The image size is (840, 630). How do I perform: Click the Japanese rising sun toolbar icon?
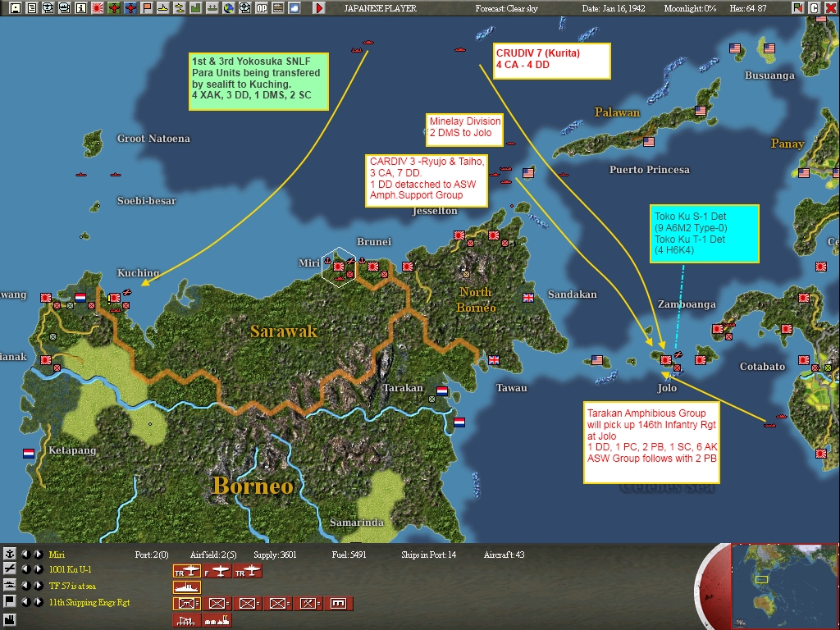(x=98, y=8)
